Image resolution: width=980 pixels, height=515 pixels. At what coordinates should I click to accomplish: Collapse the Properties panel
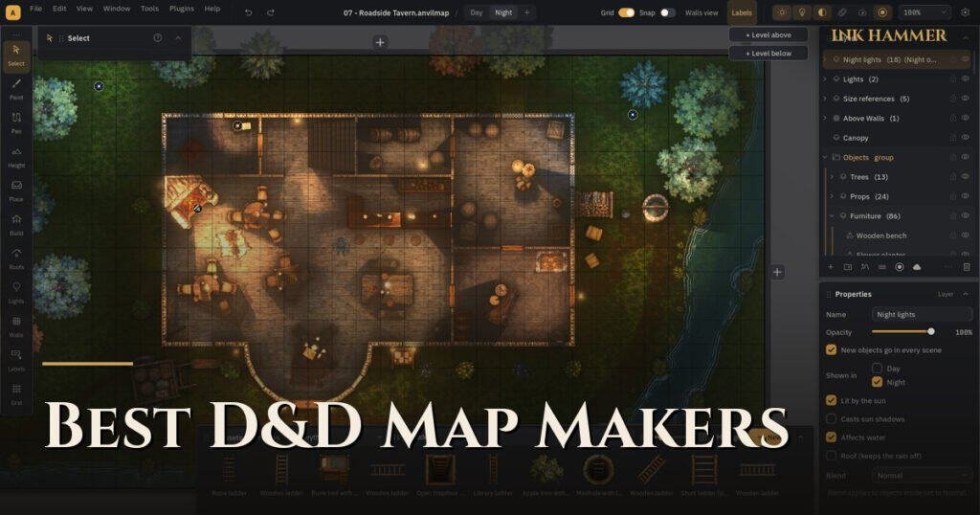967,294
